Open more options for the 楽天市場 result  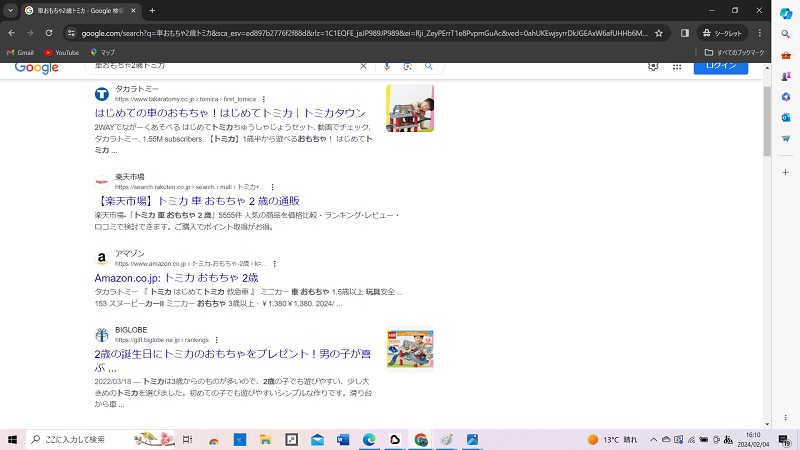coord(272,187)
